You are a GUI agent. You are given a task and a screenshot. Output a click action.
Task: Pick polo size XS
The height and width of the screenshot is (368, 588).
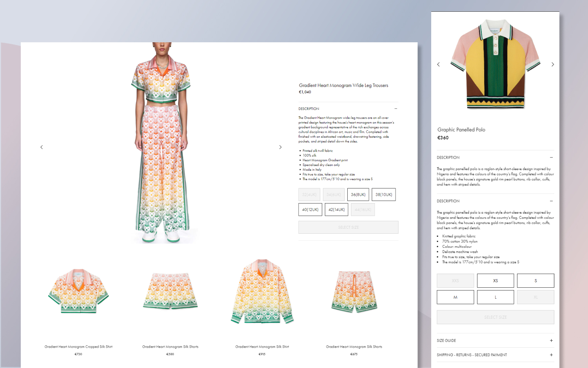[x=495, y=281]
